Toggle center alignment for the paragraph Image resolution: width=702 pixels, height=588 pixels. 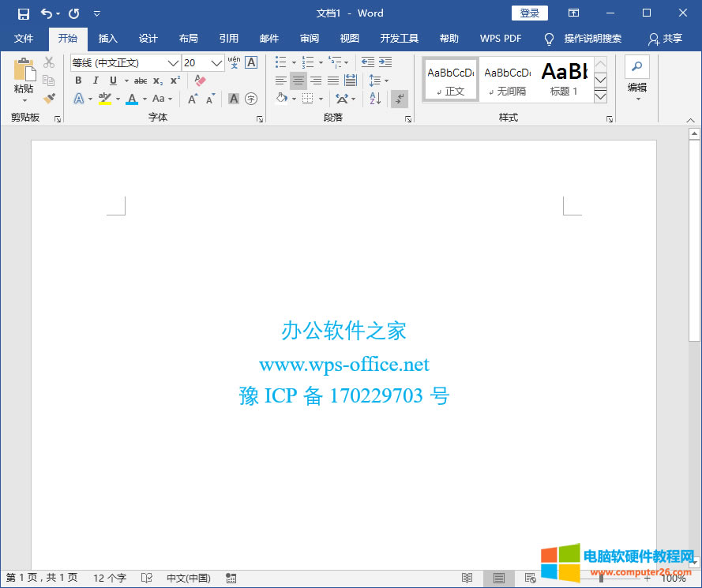[x=298, y=80]
